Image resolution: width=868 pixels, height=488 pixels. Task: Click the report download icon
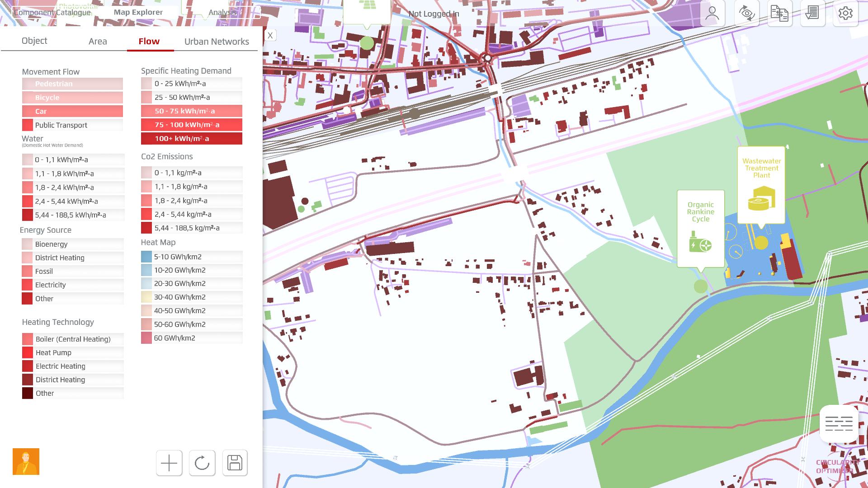pos(812,14)
